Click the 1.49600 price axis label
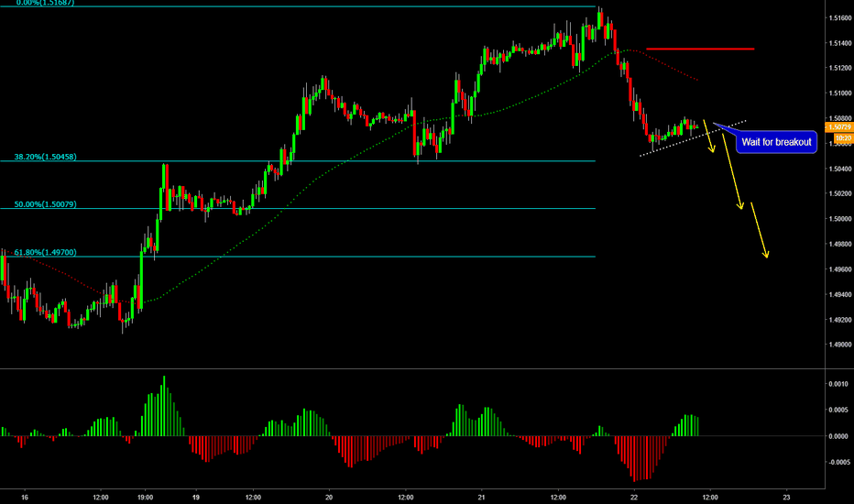Screen dimensions: 854x504 point(840,269)
